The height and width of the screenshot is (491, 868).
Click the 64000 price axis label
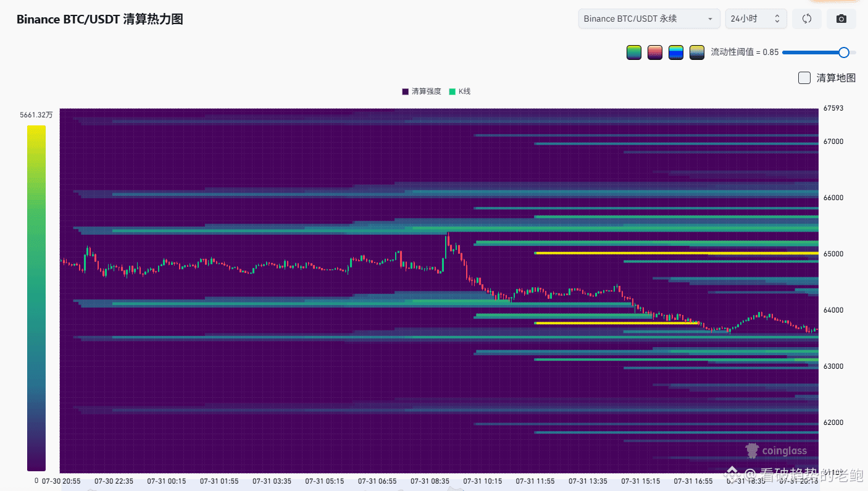(833, 310)
